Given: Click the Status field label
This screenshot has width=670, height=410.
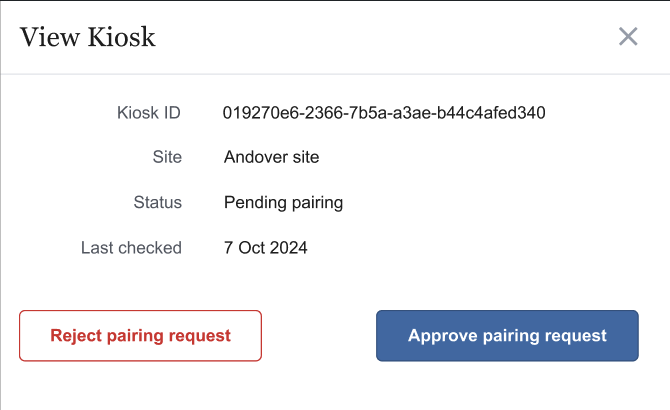Looking at the screenshot, I should point(158,203).
